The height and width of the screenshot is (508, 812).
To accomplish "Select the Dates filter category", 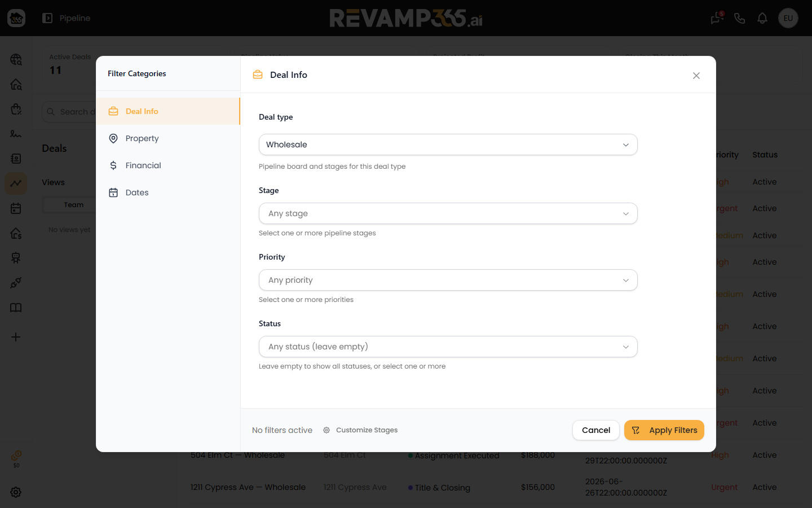I will pos(168,192).
